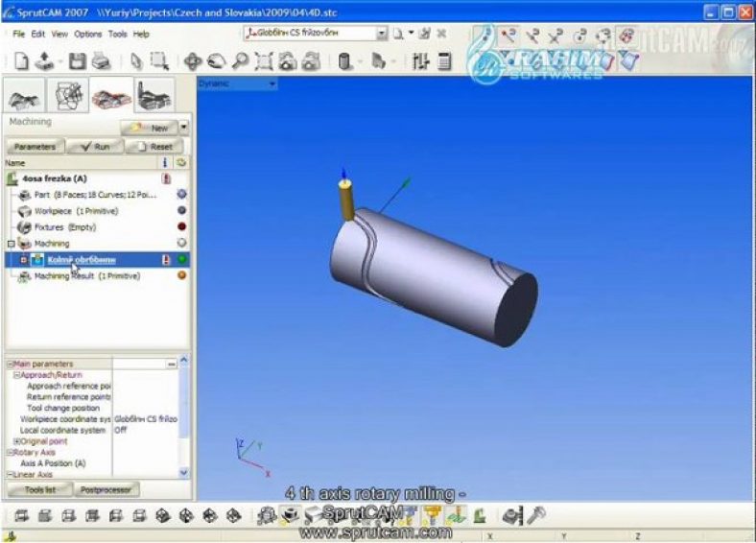This screenshot has height=543, width=756.
Task: Open the View menu
Action: click(x=59, y=35)
